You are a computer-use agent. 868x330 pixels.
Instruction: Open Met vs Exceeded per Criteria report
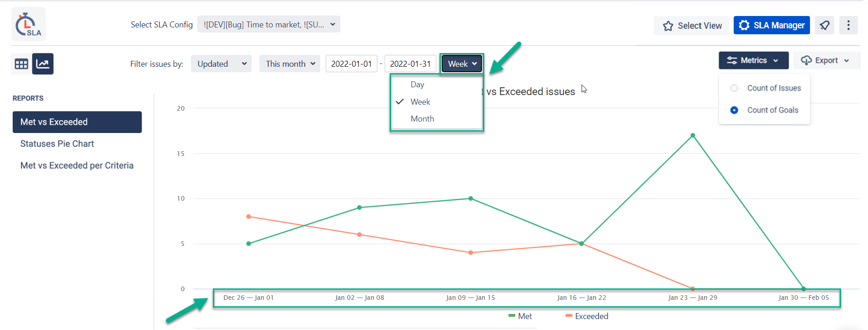click(x=77, y=165)
